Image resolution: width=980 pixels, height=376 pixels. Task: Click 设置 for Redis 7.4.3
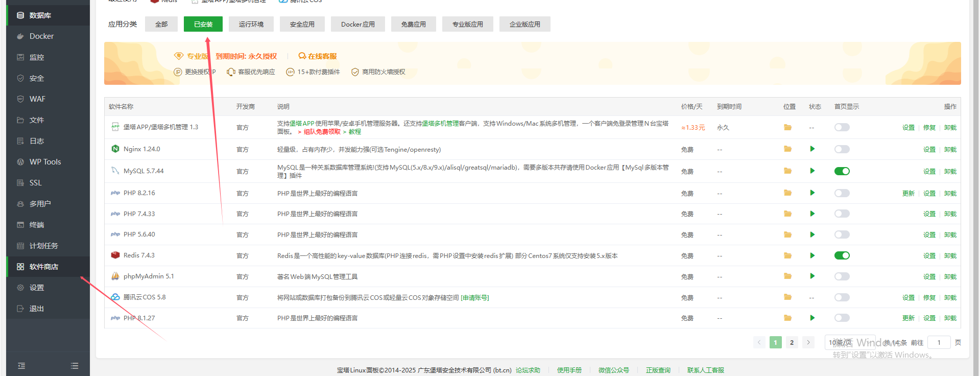click(929, 255)
